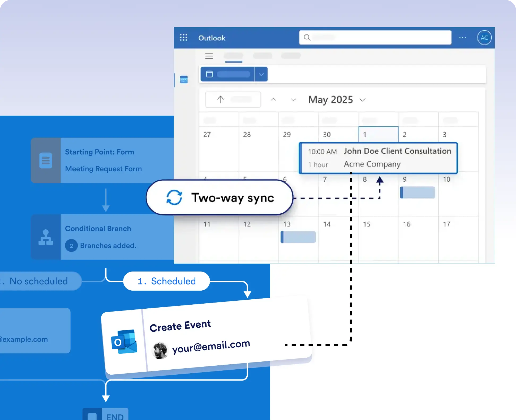Go to previous month with up chevron
This screenshot has height=420, width=516.
pos(273,99)
